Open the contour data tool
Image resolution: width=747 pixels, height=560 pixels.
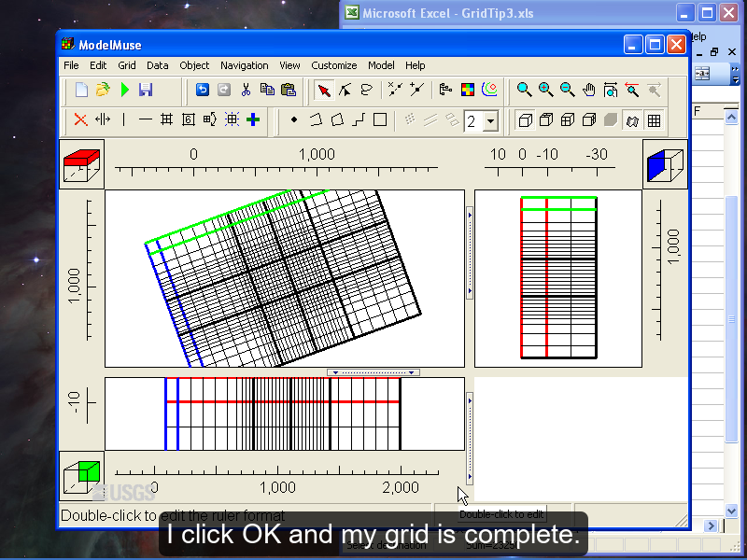[489, 90]
